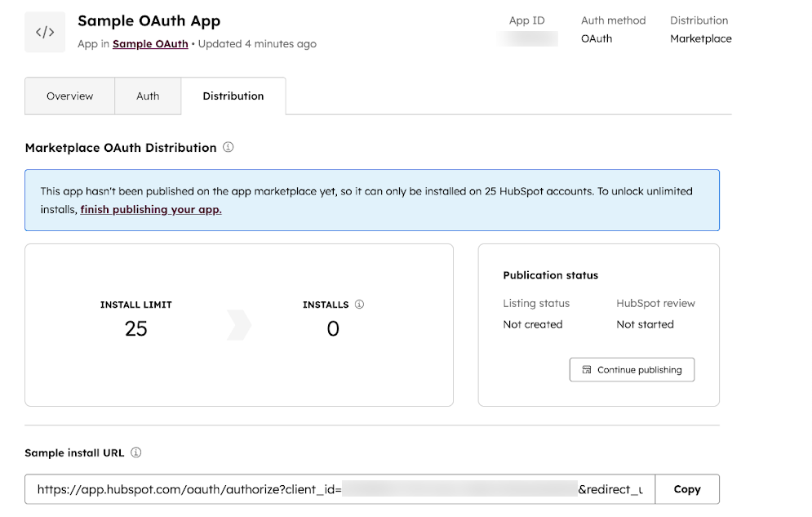Click the sample install URL field
The image size is (812, 517).
point(339,489)
